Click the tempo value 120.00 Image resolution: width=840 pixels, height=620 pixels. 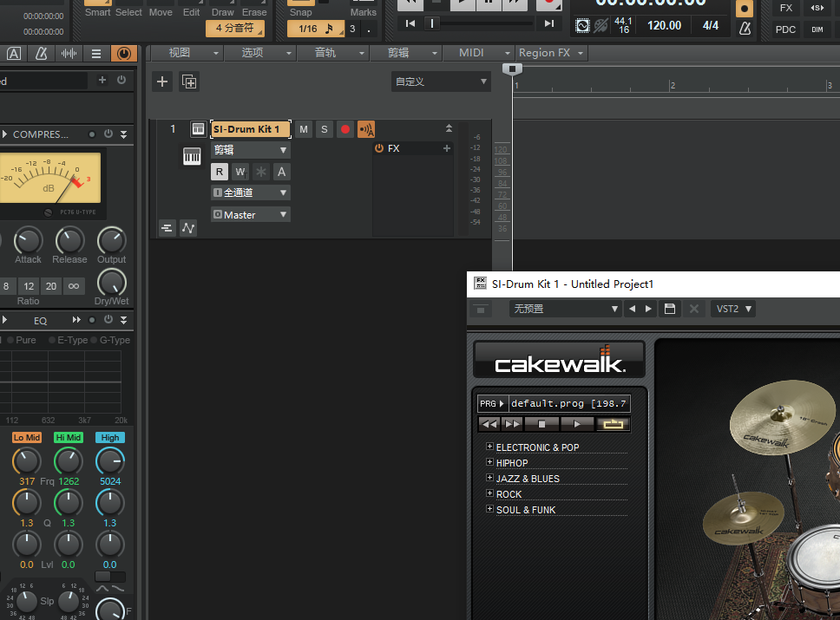click(665, 25)
